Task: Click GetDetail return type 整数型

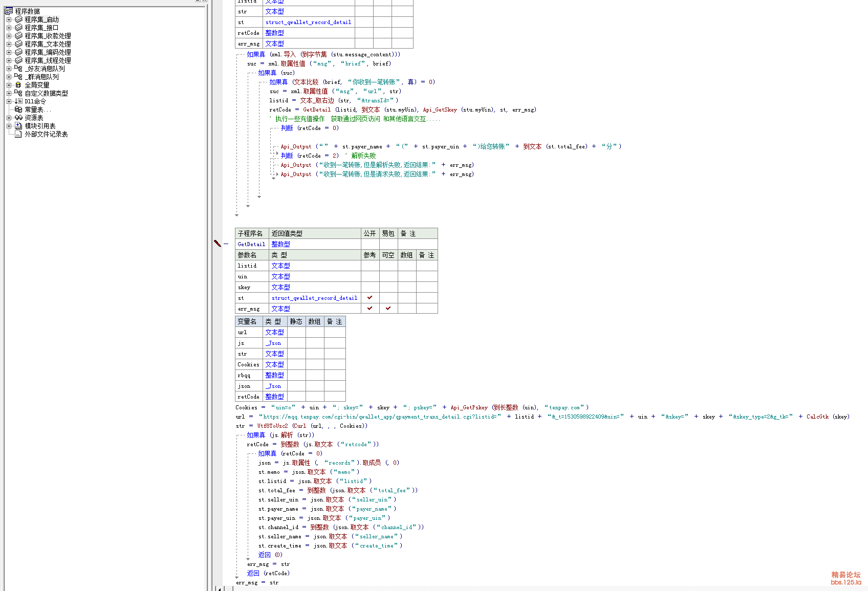Action: click(280, 244)
